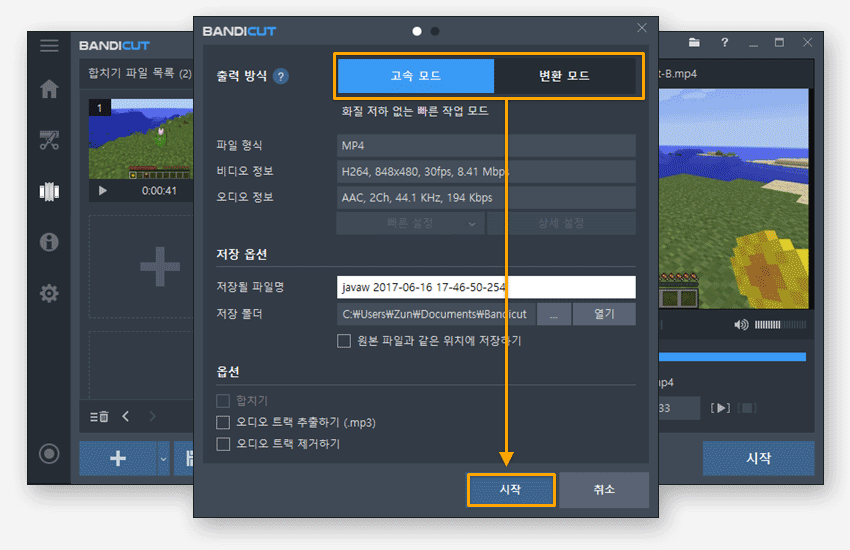Open the information page from sidebar
The height and width of the screenshot is (550, 850).
[x=49, y=242]
